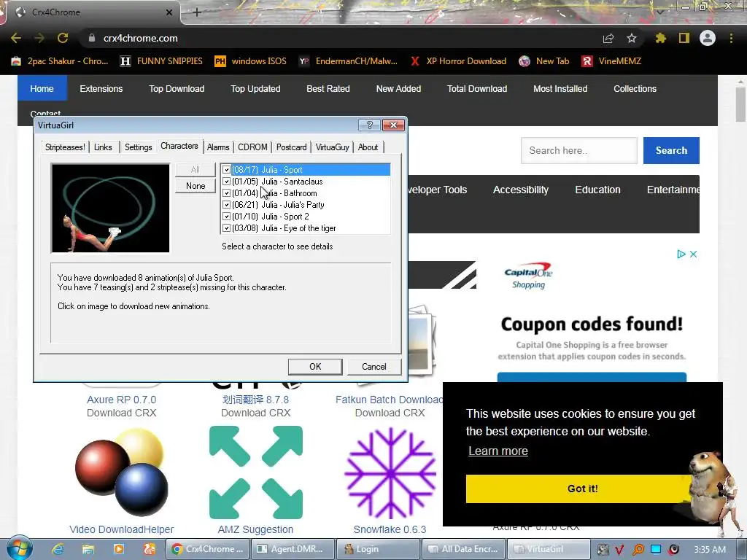Open a new Chrome tab with plus
Image resolution: width=747 pixels, height=560 pixels.
[x=197, y=12]
